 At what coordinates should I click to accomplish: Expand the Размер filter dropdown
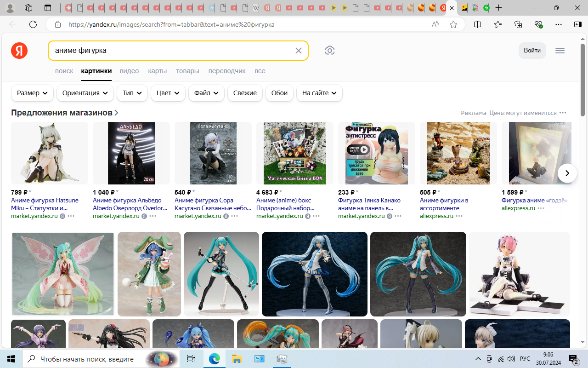[x=32, y=93]
